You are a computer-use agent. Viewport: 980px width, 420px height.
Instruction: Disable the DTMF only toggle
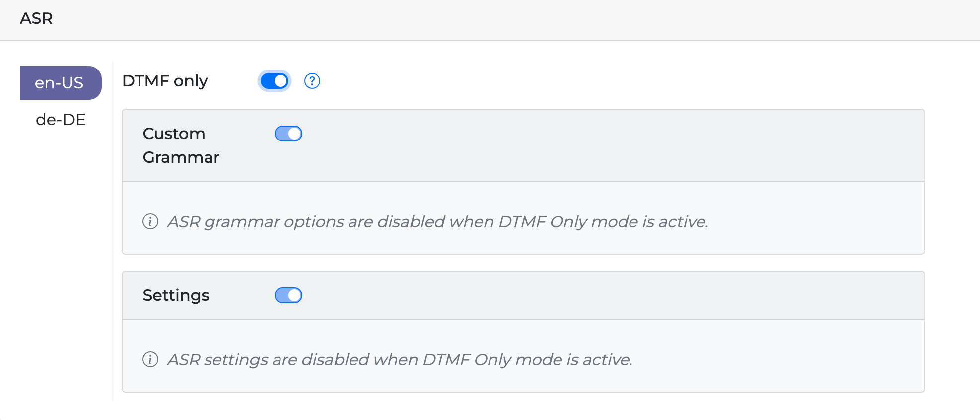(274, 81)
